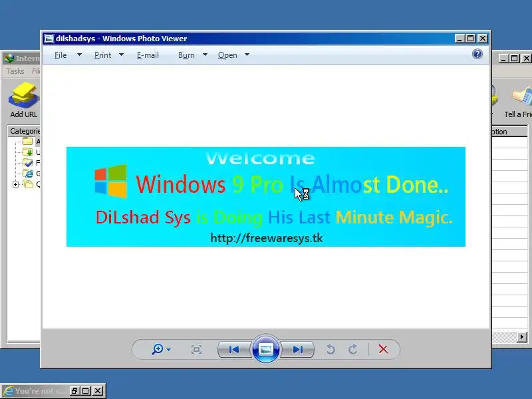Click the background window's globe title icon
This screenshot has height=399, width=532.
pos(9,59)
